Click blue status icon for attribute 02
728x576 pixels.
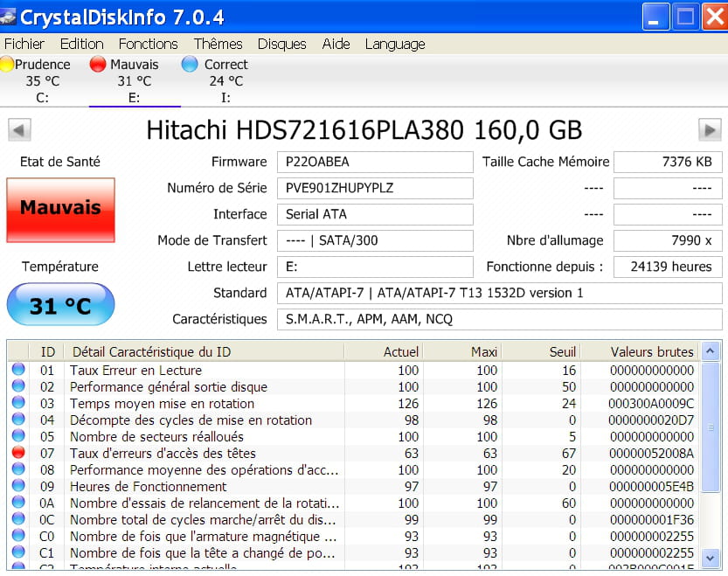pos(18,386)
